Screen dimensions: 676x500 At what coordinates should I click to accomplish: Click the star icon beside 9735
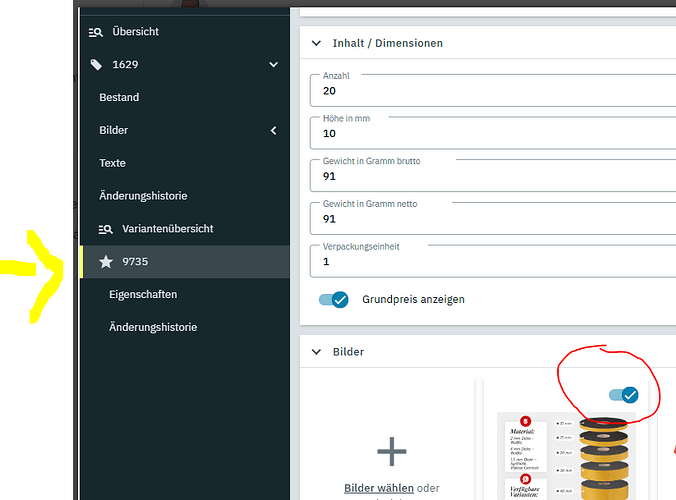click(106, 262)
